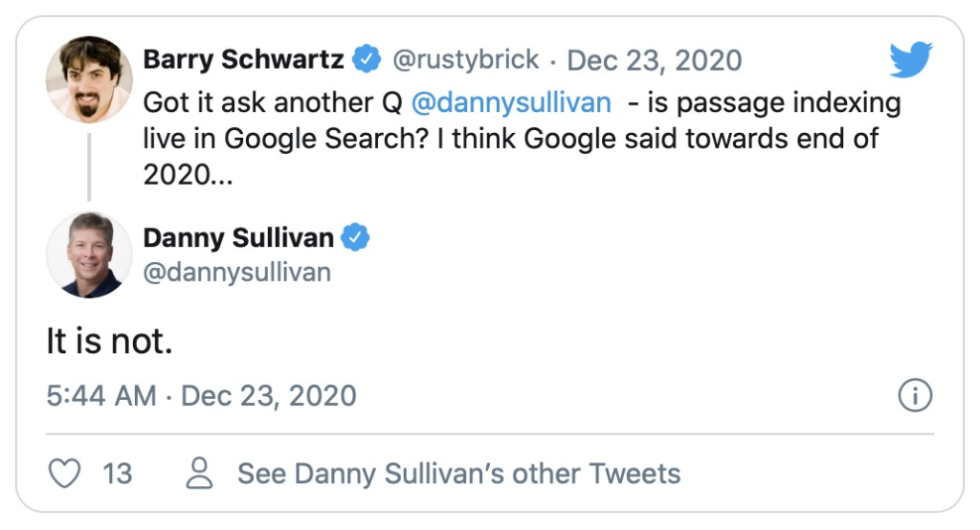Open Danny Sullivan's profile picture

tap(89, 255)
